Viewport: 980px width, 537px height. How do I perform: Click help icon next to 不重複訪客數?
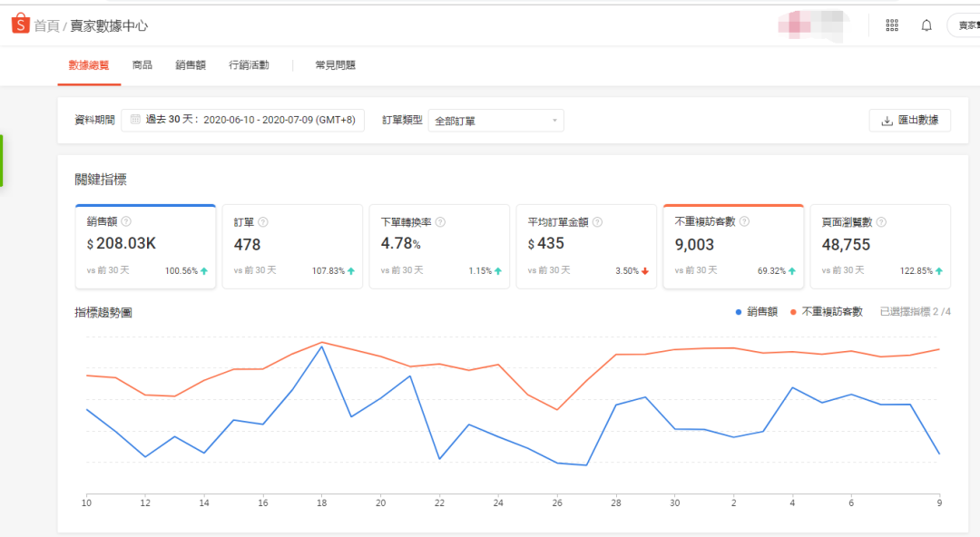click(x=744, y=221)
